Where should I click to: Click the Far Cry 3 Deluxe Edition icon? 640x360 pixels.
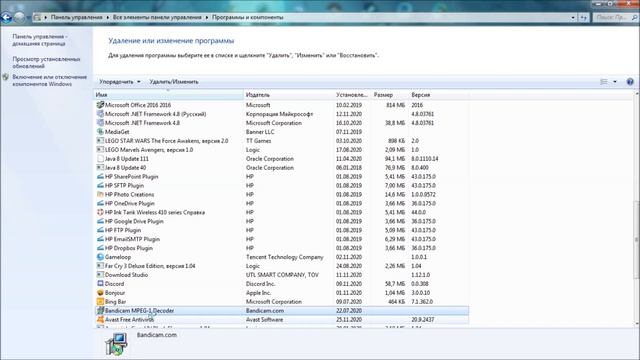click(x=100, y=266)
